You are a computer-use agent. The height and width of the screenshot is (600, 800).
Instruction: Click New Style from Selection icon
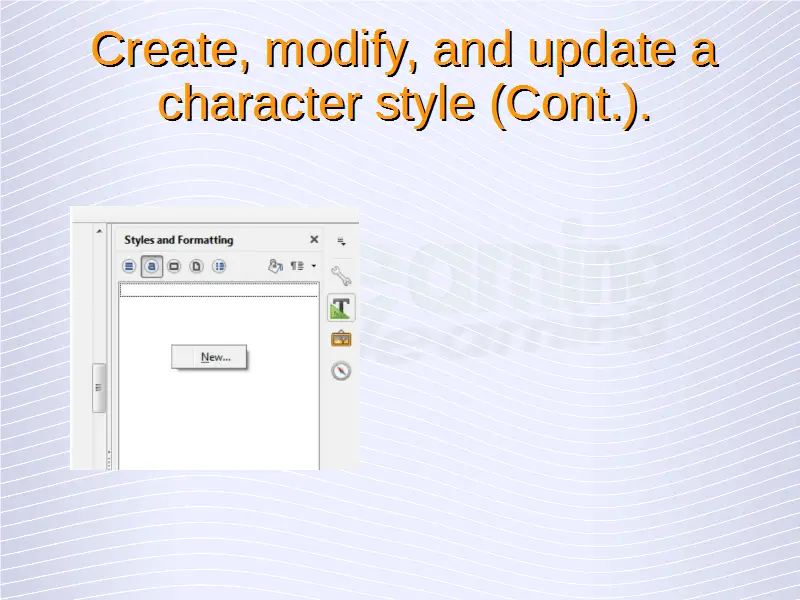(297, 266)
